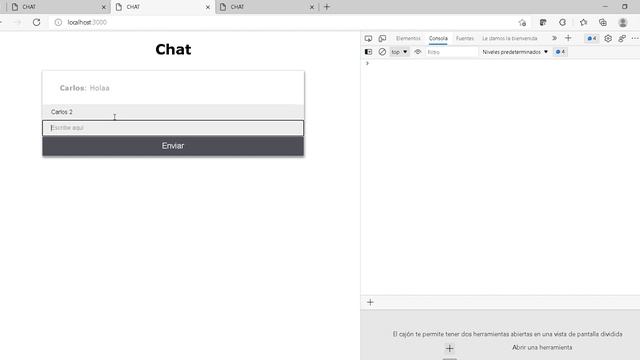Open 'Le damos la bienvenida' tab

(x=510, y=38)
